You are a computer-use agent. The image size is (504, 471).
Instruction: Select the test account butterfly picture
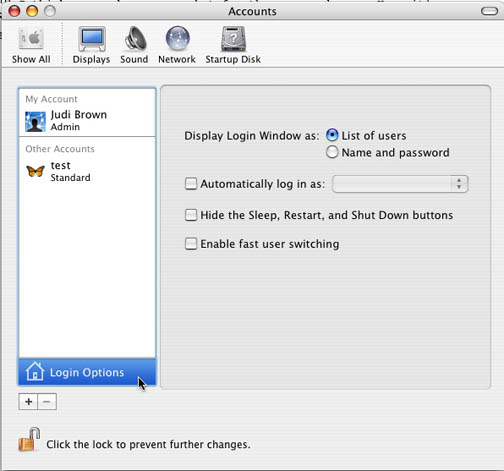(35, 171)
